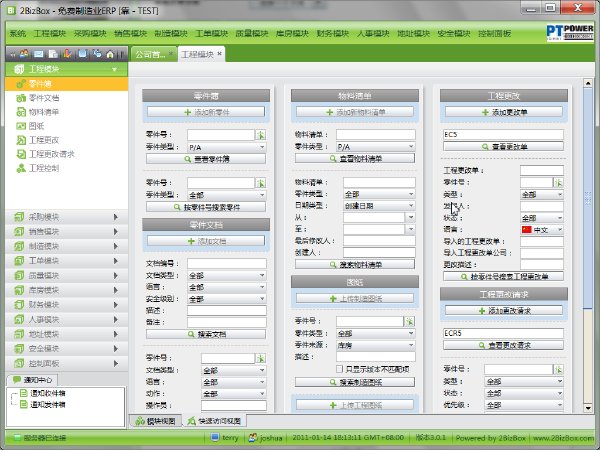Open 语言 中文 dropdown
This screenshot has width=600, height=450.
542,230
